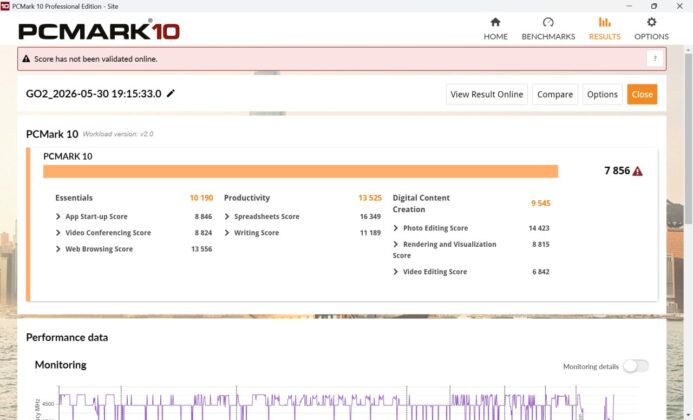The image size is (693, 420).
Task: Open OPTIONS gear in top navigation
Action: tap(651, 29)
